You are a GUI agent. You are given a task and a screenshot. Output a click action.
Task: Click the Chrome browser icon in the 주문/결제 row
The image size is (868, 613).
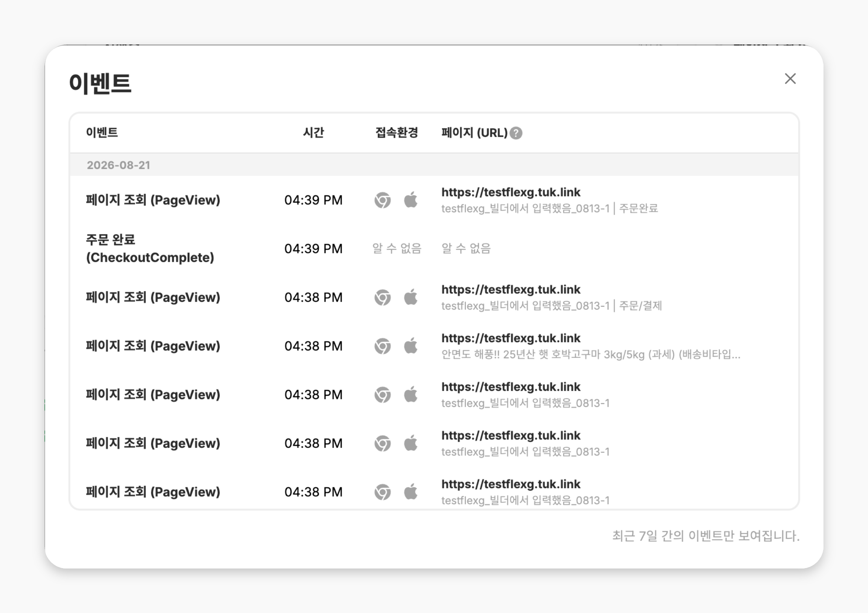tap(382, 297)
